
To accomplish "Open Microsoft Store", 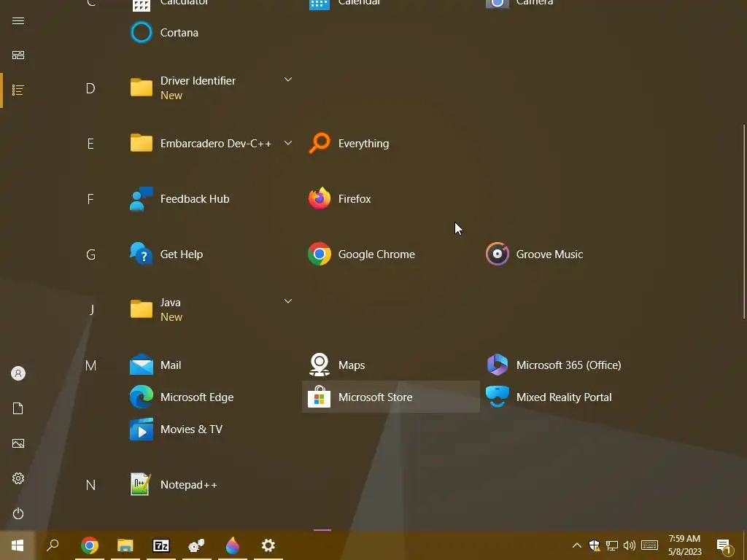I will [391, 397].
